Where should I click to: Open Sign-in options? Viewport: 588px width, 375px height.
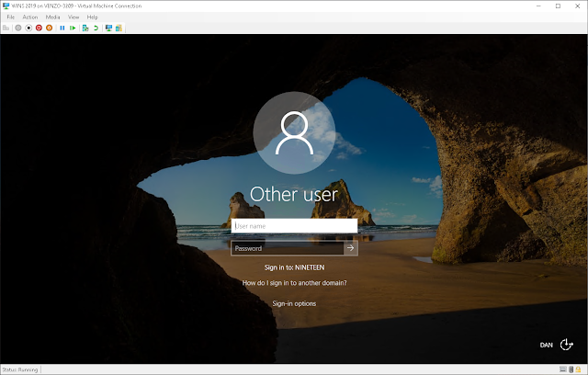click(x=294, y=303)
